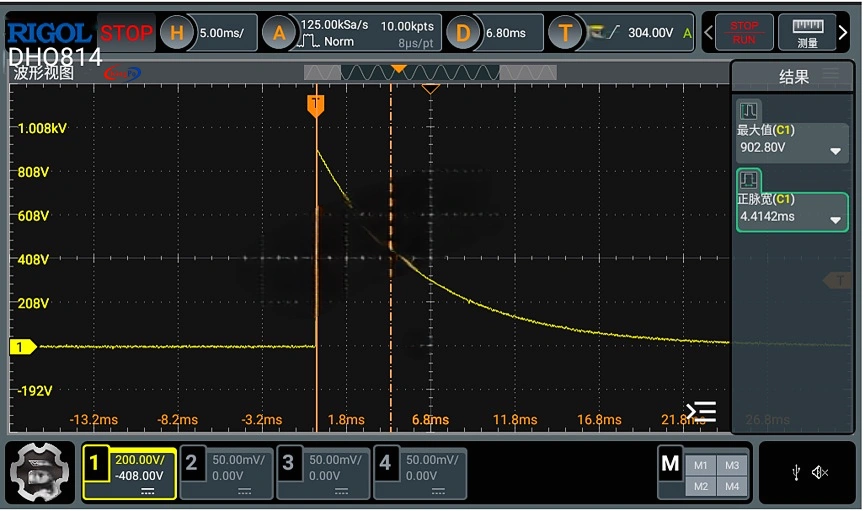Click the 8μs/pt resolution text
The width and height of the screenshot is (865, 511).
point(415,43)
